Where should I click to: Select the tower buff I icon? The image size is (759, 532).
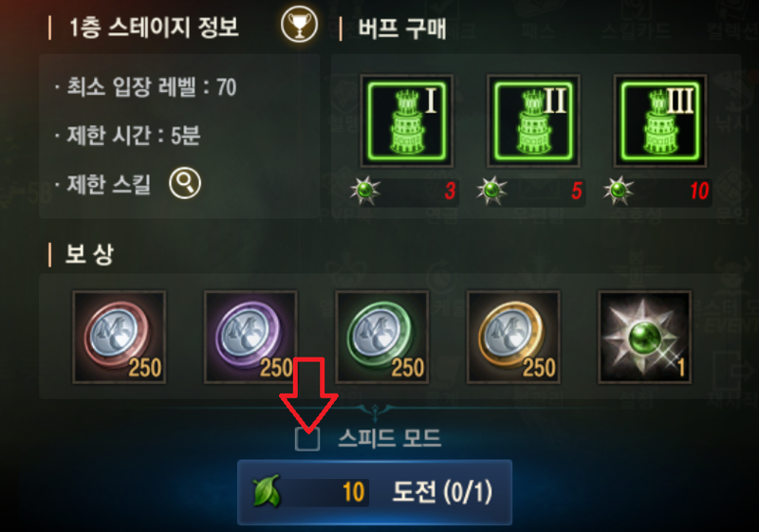(x=407, y=121)
